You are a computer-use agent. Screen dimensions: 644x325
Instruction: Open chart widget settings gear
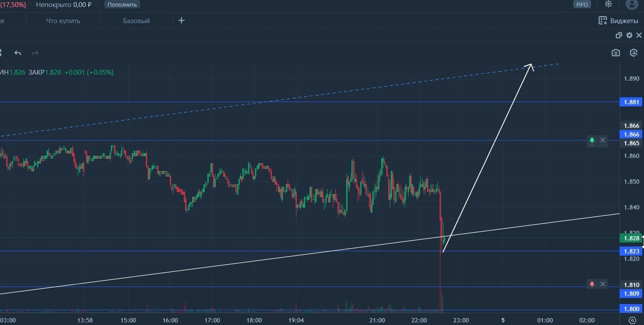(629, 35)
